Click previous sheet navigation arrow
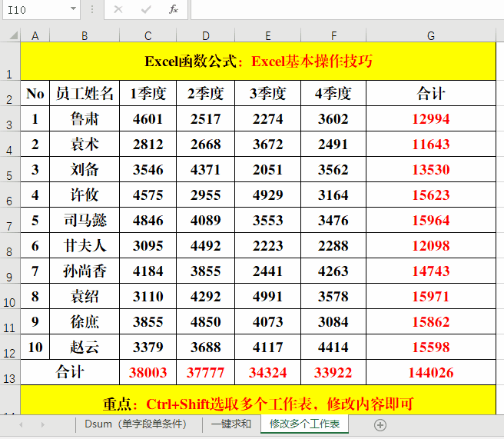The width and height of the screenshot is (504, 439). tap(21, 425)
